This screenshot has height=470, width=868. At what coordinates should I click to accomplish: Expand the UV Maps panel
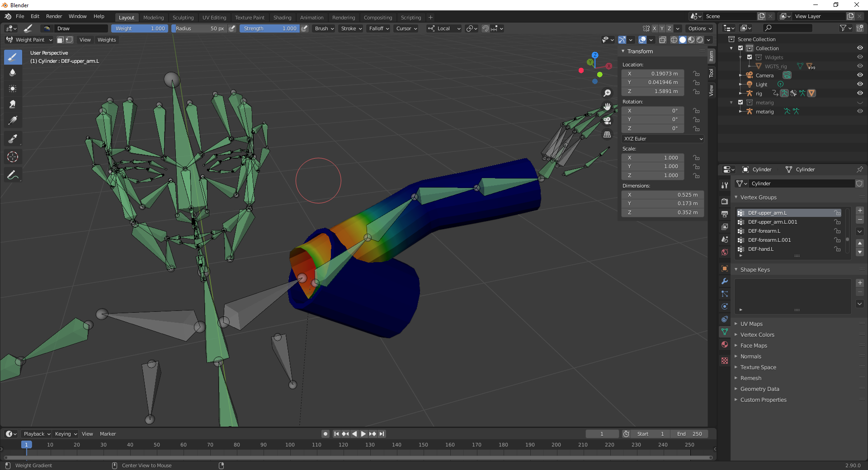tap(751, 324)
